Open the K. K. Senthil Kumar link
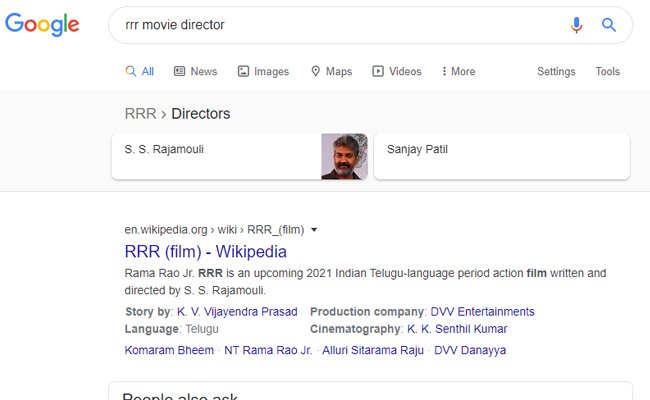 click(x=457, y=329)
